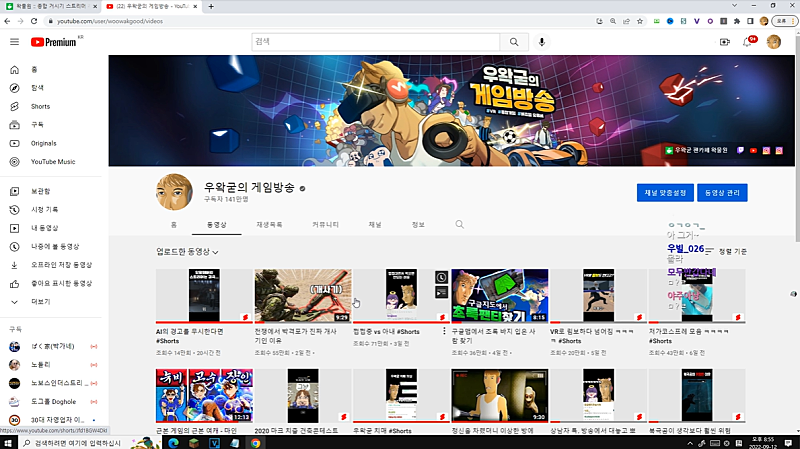800x449 pixels.
Task: Open YouTube Music in the sidebar
Action: (x=51, y=162)
